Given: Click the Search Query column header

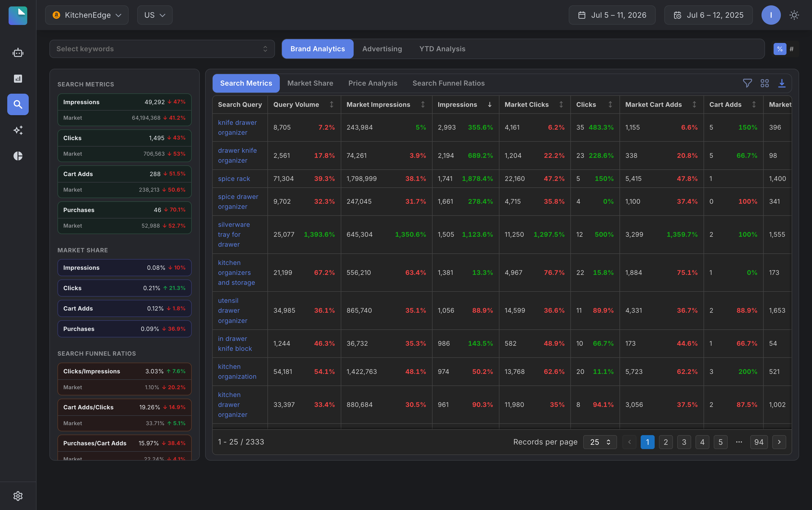Looking at the screenshot, I should point(240,104).
